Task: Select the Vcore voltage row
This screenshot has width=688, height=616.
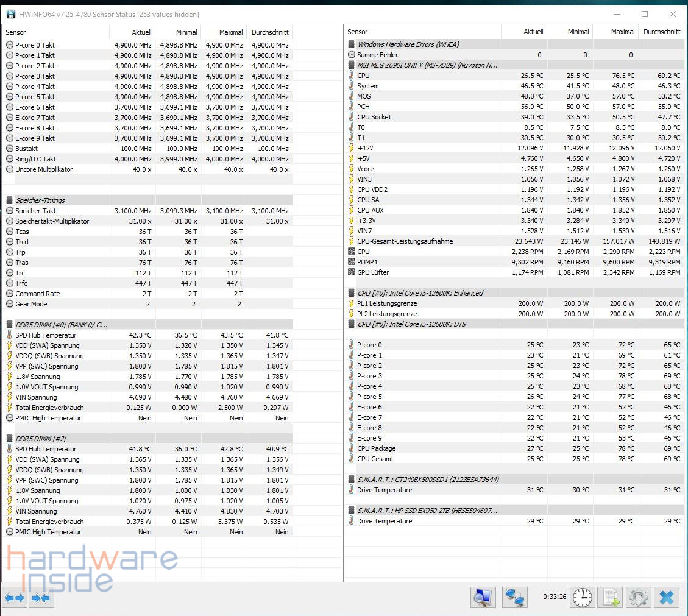Action: pyautogui.click(x=366, y=169)
